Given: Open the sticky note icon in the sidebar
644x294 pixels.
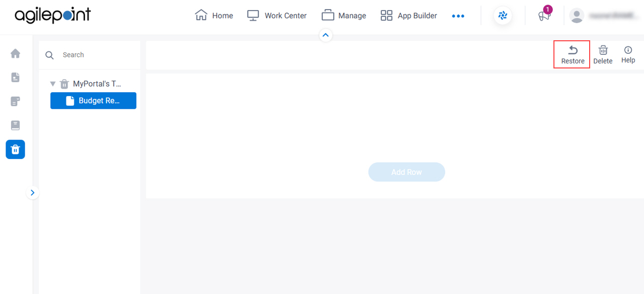Looking at the screenshot, I should (x=16, y=102).
